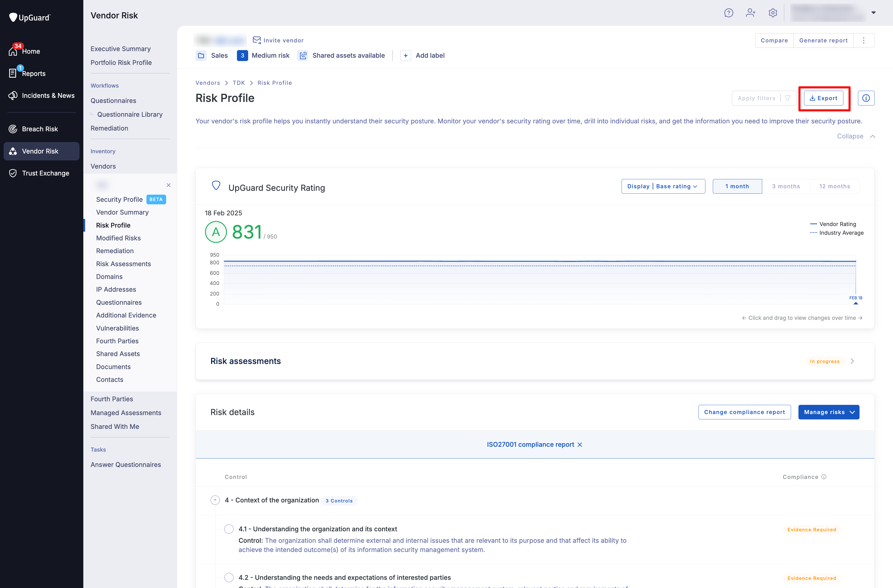Screen dimensions: 893x588
Task: Click the Home house icon
Action: click(13, 51)
